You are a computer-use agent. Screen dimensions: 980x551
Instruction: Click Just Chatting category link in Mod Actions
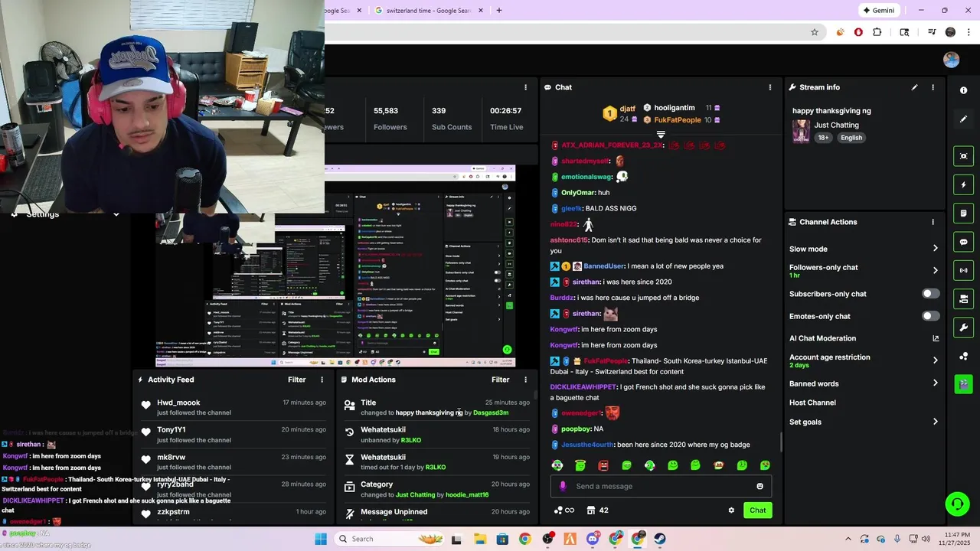[x=416, y=495]
